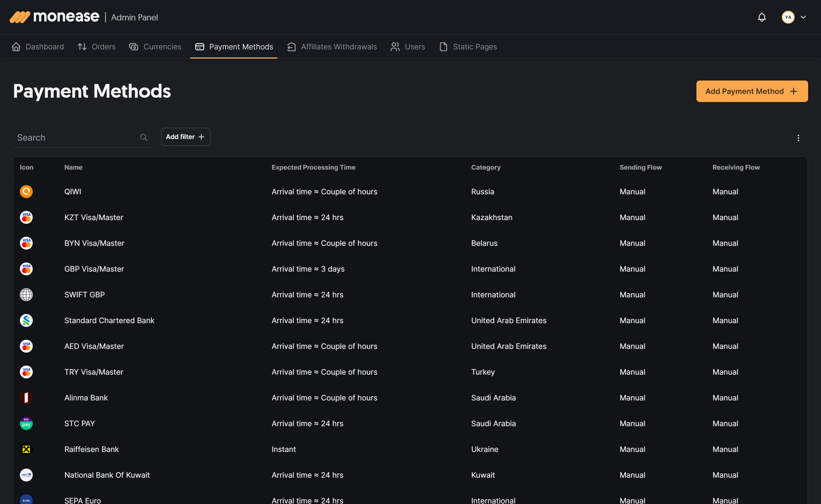This screenshot has width=821, height=504.
Task: Click the STC PAY icon
Action: tap(26, 423)
